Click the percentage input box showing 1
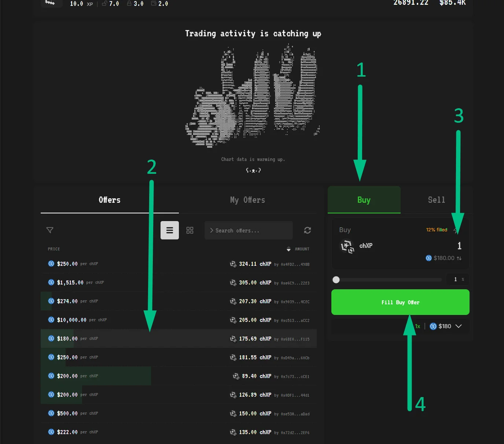Screen dimensions: 504x444 click(x=457, y=279)
